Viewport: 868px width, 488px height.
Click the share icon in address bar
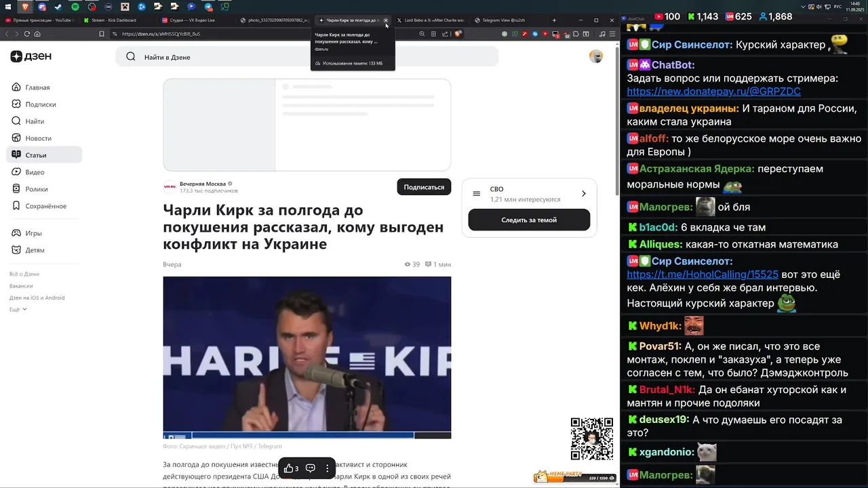(445, 34)
